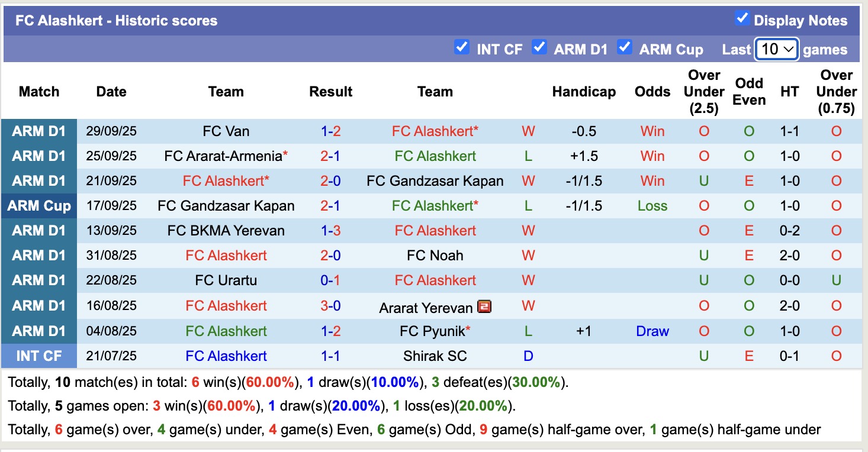868x452 pixels.
Task: Click the FC Van team name
Action: (226, 131)
